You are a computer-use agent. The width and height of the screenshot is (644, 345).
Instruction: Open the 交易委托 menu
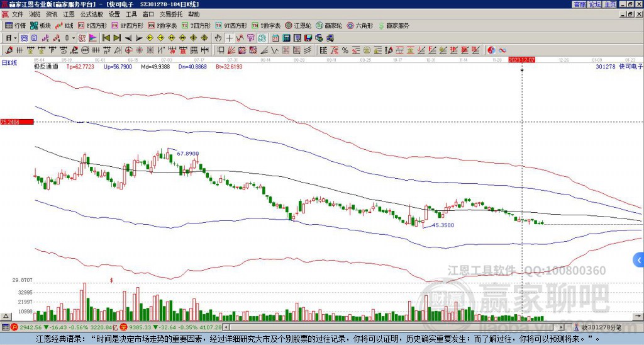point(171,14)
